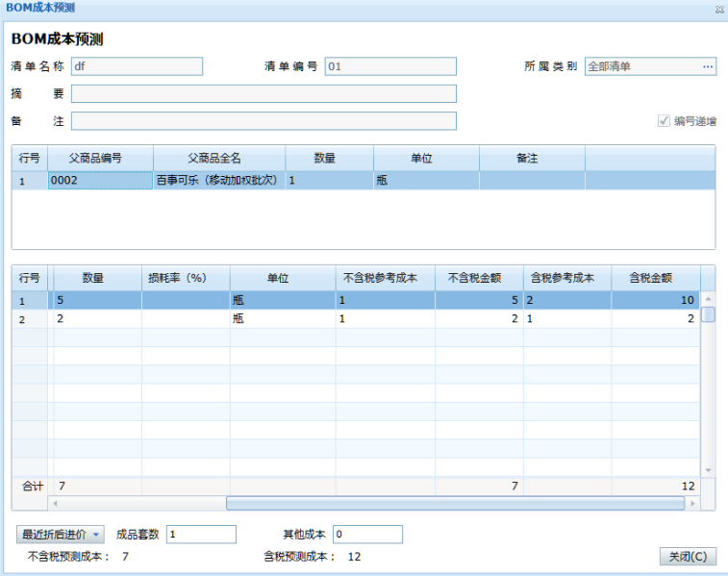Click the horizontal scrollbar left arrow
Viewport: 728px width, 576px height.
(x=54, y=503)
